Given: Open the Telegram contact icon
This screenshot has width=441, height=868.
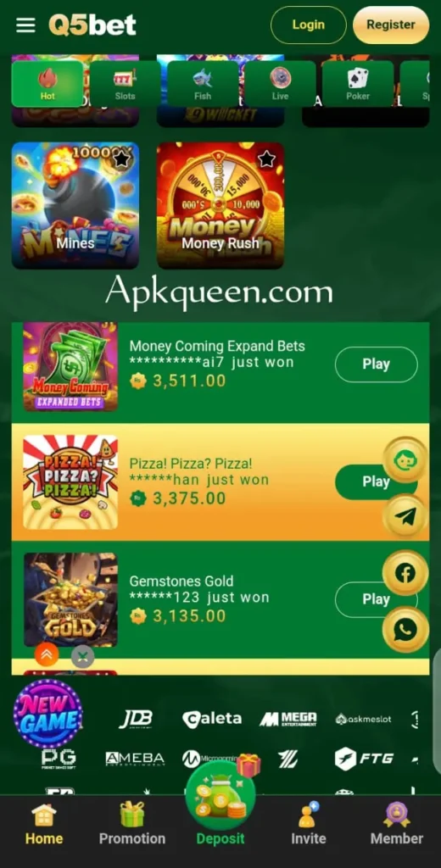Looking at the screenshot, I should tap(406, 516).
